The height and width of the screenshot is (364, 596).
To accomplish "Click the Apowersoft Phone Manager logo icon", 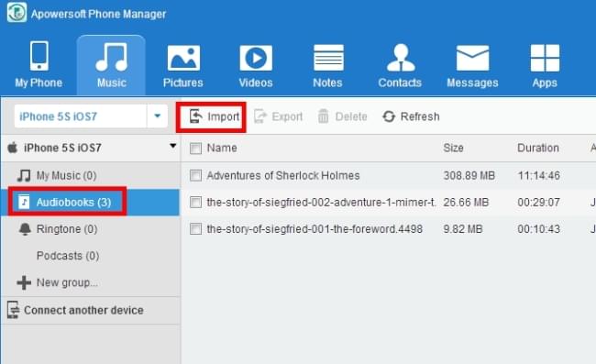I will pyautogui.click(x=17, y=12).
